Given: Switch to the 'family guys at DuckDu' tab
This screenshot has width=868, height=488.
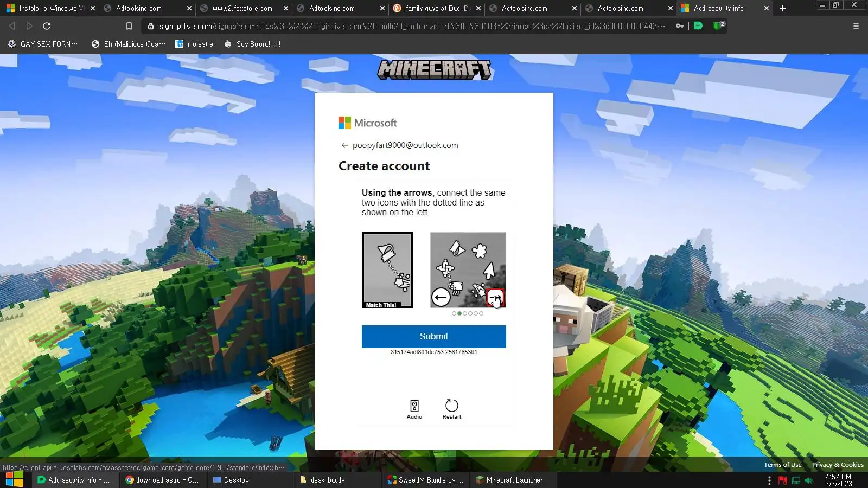Looking at the screenshot, I should point(437,8).
